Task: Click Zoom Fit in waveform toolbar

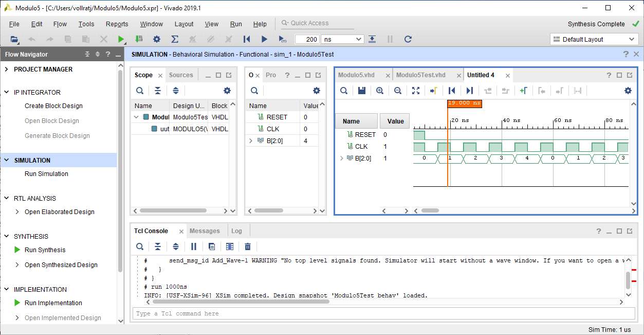Action: [416, 91]
